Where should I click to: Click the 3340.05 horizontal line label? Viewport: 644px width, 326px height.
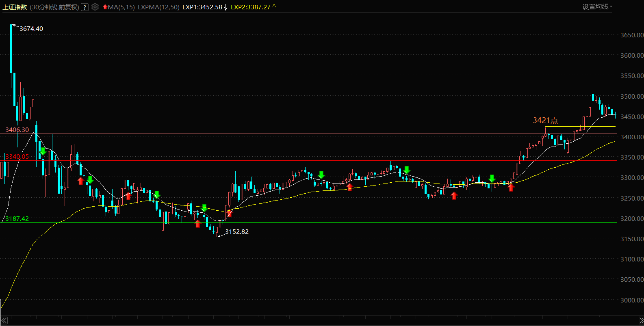[x=17, y=157]
